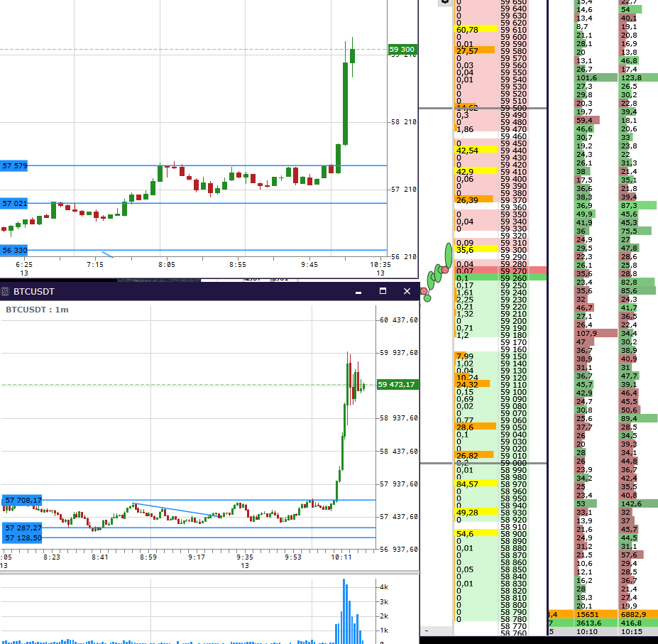This screenshot has width=658, height=644.
Task: Click the 59 300 current price tag
Action: point(403,50)
